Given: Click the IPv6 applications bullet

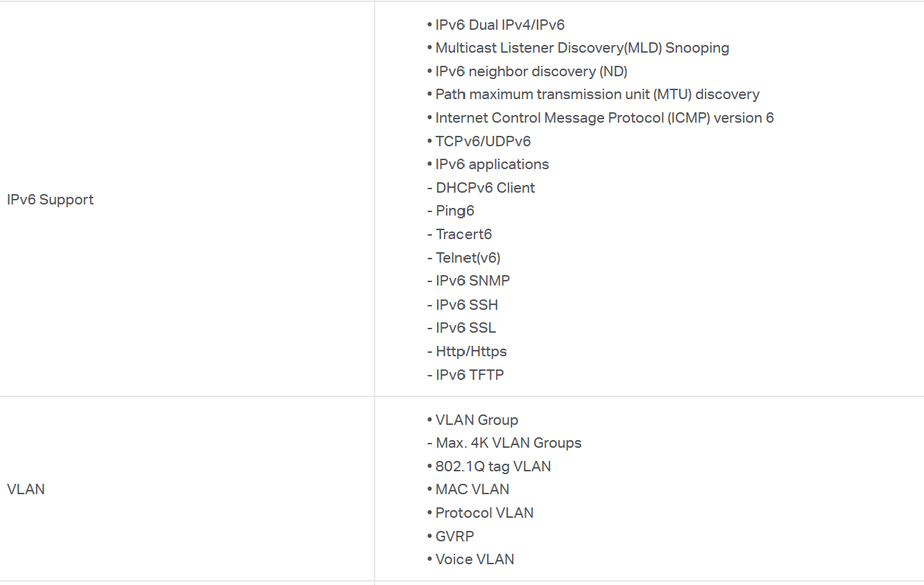Looking at the screenshot, I should [488, 164].
